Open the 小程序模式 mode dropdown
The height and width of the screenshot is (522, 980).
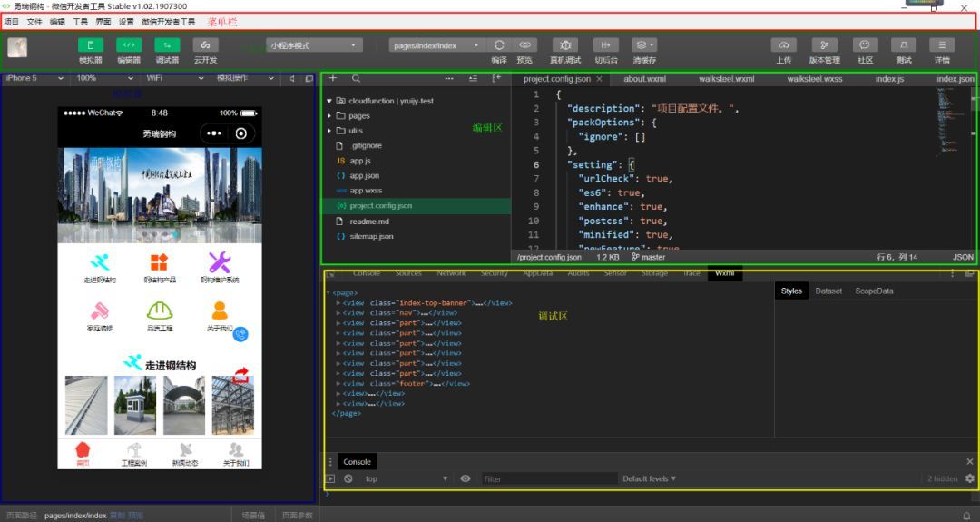pos(314,45)
